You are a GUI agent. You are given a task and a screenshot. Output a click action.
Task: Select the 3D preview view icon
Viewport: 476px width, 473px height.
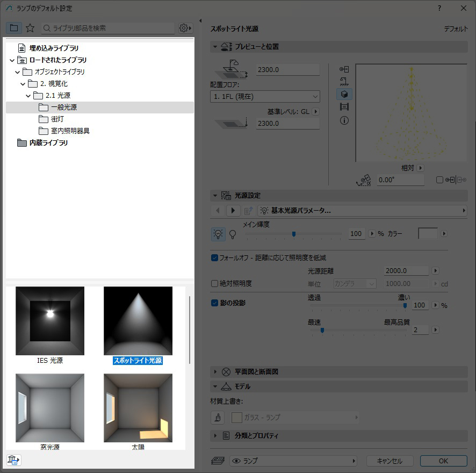(x=344, y=94)
